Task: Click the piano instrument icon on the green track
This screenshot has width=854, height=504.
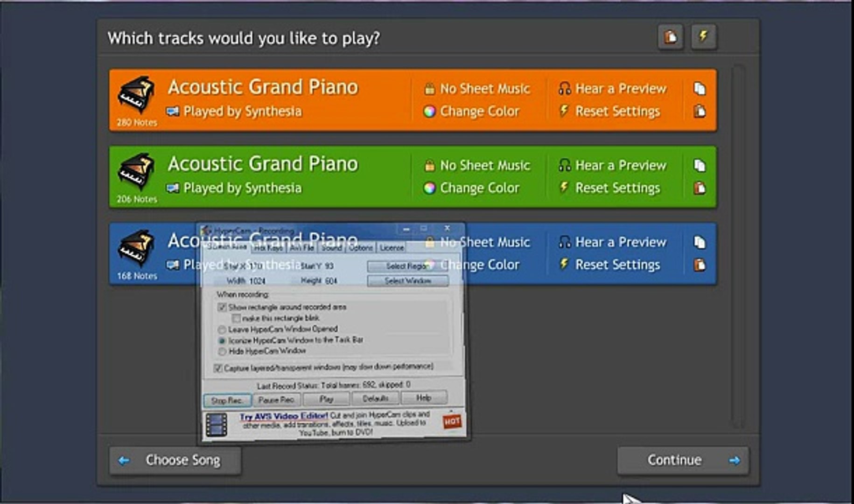Action: coord(136,171)
